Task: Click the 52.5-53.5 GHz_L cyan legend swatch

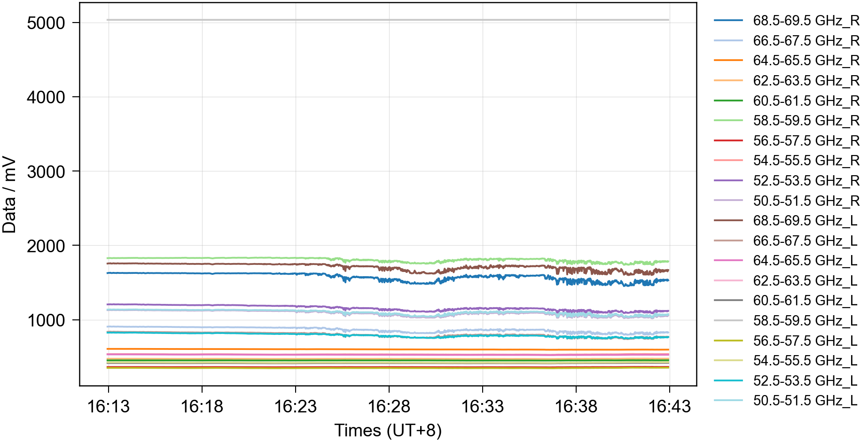Action: (728, 381)
